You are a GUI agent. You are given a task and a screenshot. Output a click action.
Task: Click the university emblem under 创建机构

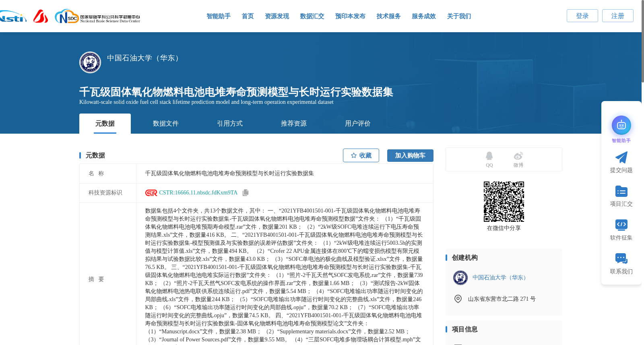pyautogui.click(x=460, y=278)
